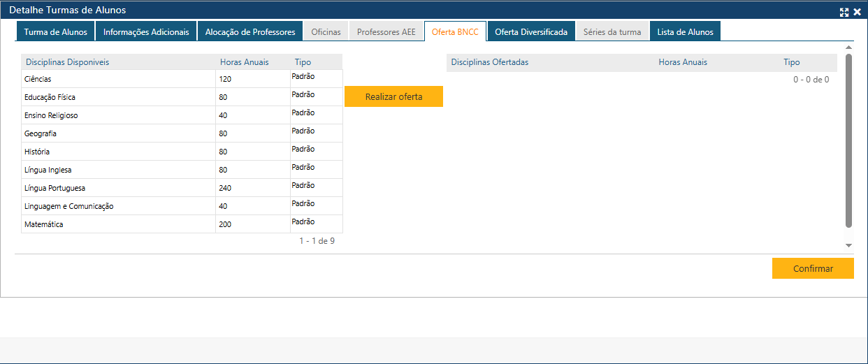
Task: Go to Alocação de Professores tab
Action: coord(250,32)
